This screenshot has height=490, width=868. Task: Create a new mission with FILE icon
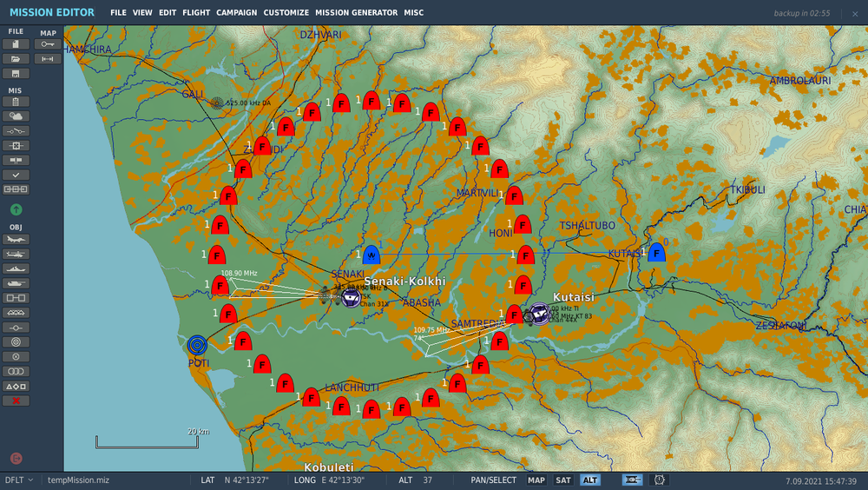(x=16, y=44)
